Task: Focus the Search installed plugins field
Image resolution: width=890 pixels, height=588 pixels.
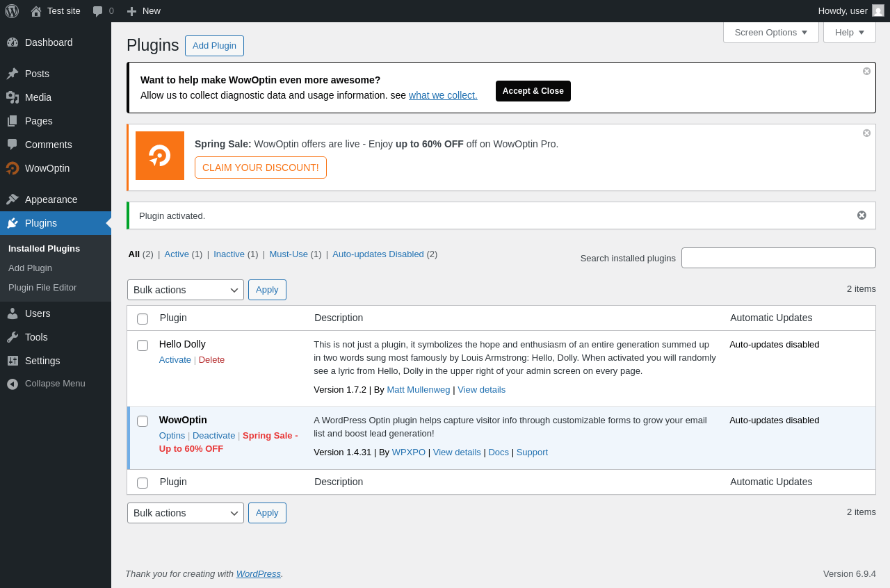Action: tap(779, 258)
